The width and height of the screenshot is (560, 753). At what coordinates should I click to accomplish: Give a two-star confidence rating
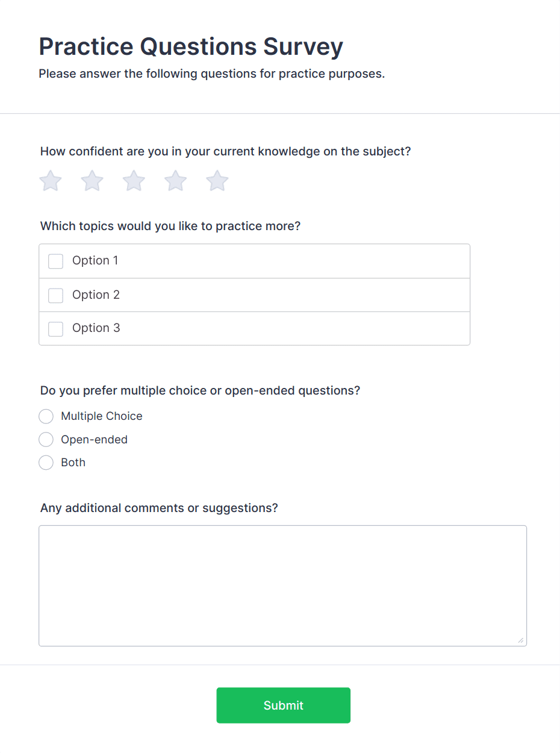92,181
